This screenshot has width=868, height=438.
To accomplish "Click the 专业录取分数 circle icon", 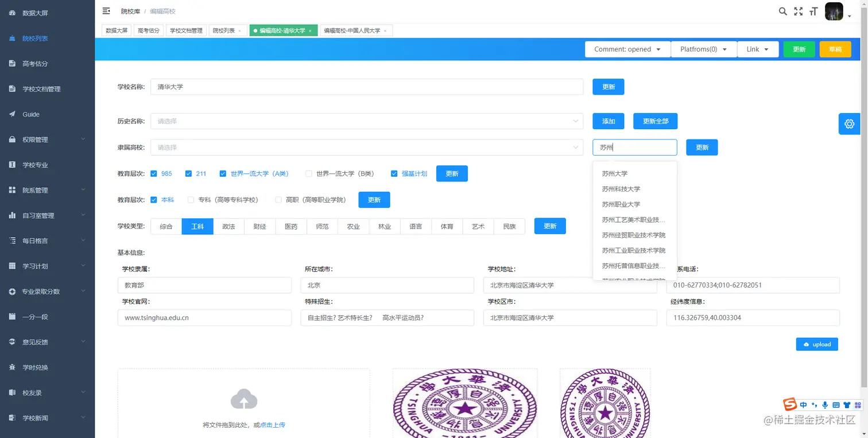I will click(x=12, y=291).
